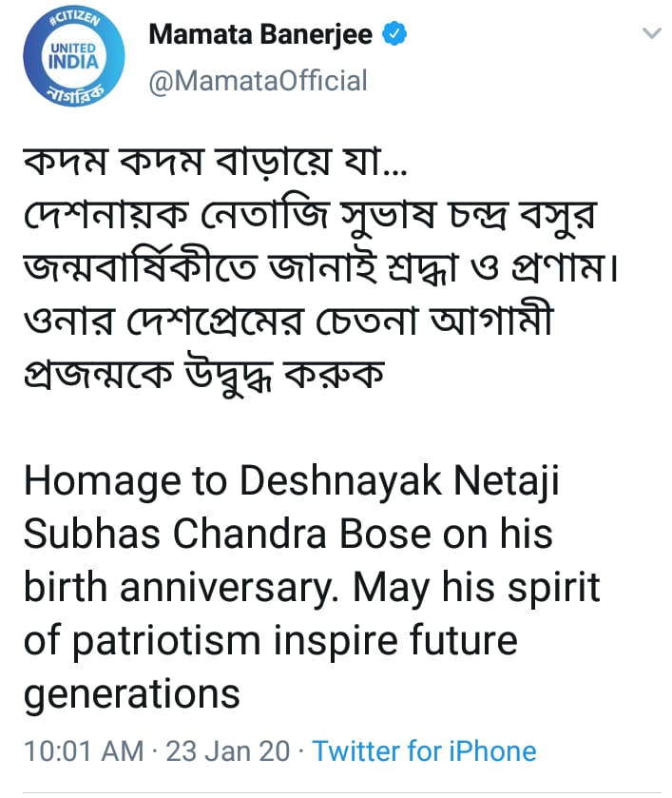Image resolution: width=672 pixels, height=798 pixels.
Task: Click the Homage to Deshnayak Netaji line
Action: coord(292,482)
